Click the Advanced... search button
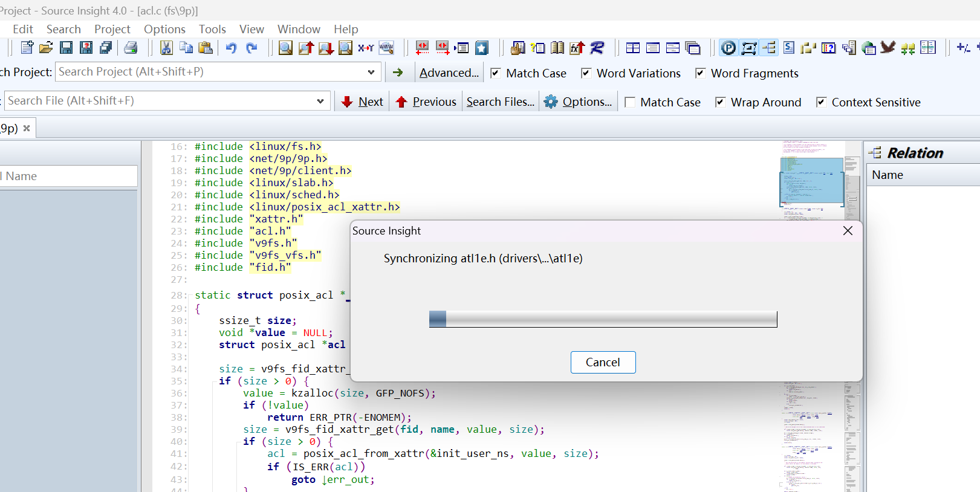This screenshot has width=980, height=492. click(449, 73)
